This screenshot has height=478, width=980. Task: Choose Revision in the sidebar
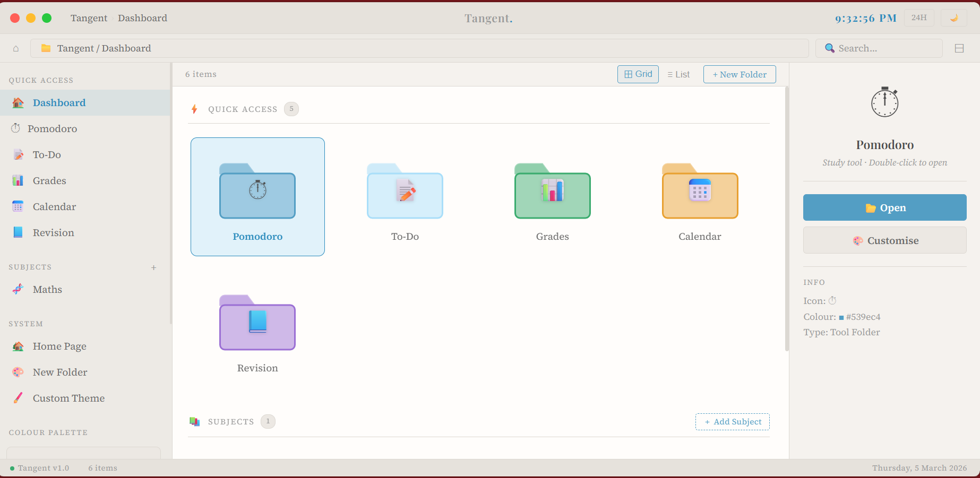pyautogui.click(x=85, y=233)
